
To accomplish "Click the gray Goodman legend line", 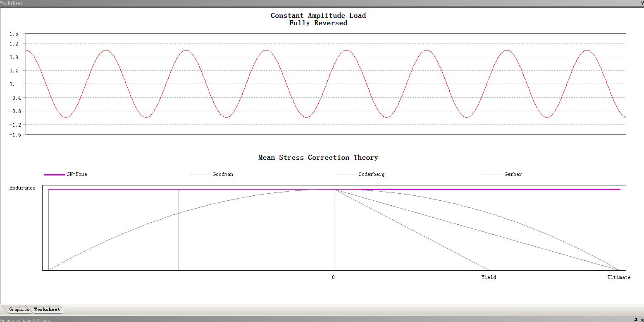I will 200,175.
